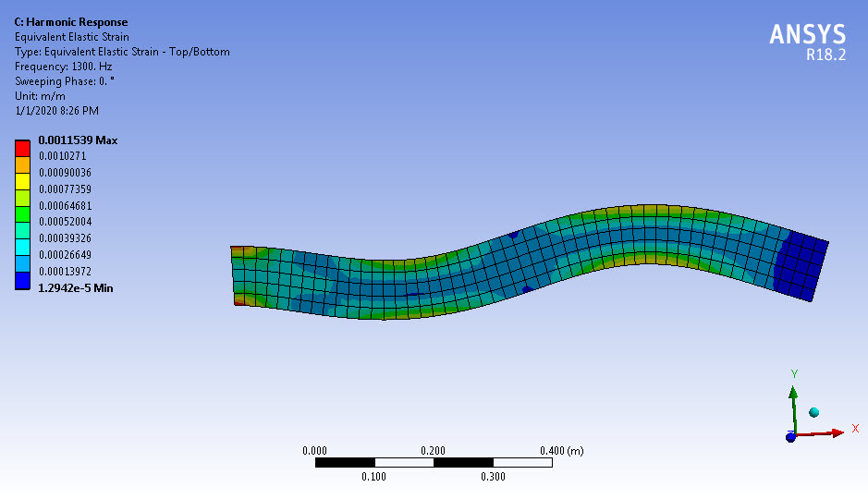Screen dimensions: 868x499
Task: Click the dark blue free end of the beam
Action: click(x=801, y=267)
